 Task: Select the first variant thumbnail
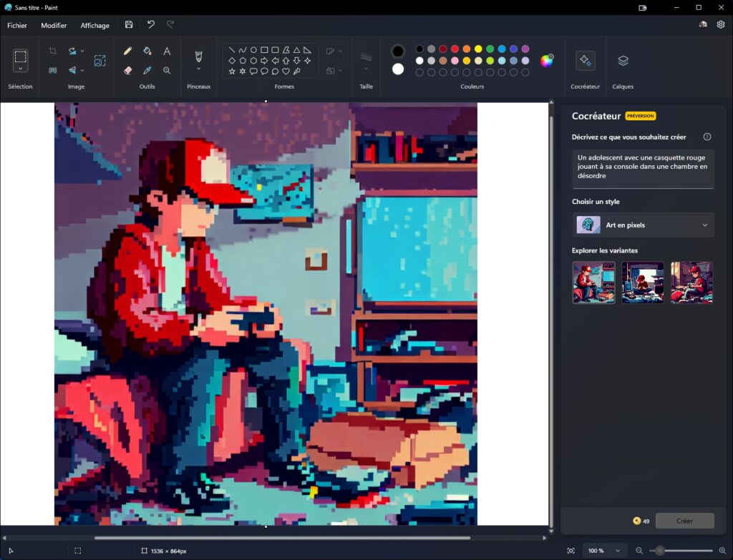593,283
